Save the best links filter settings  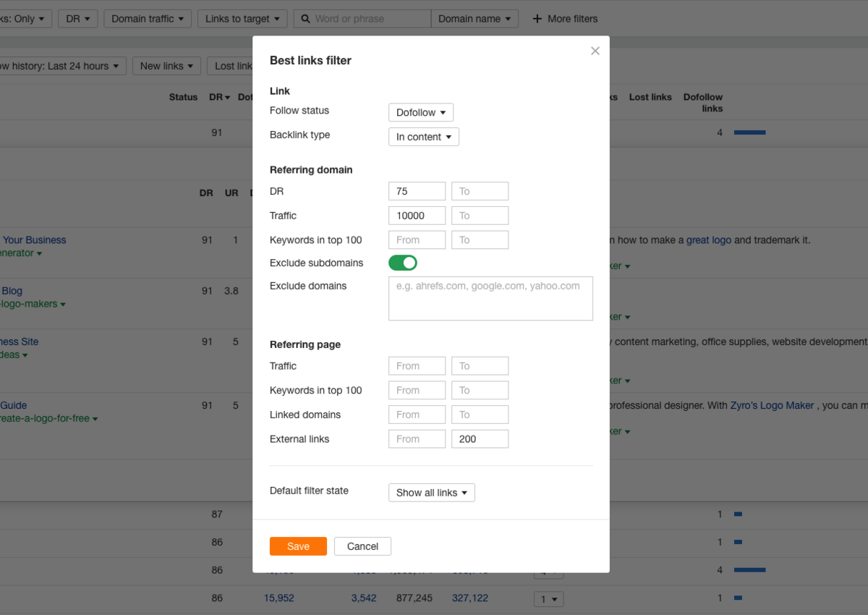coord(298,546)
